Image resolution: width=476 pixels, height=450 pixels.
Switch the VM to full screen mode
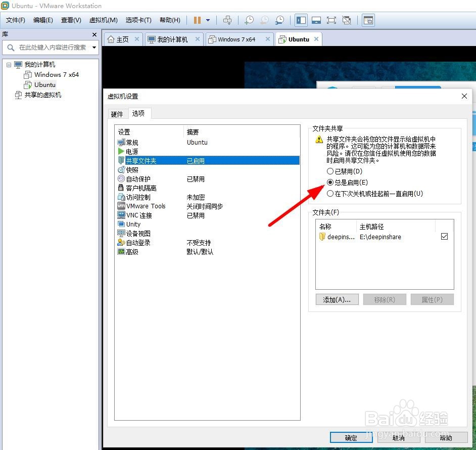coord(331,20)
